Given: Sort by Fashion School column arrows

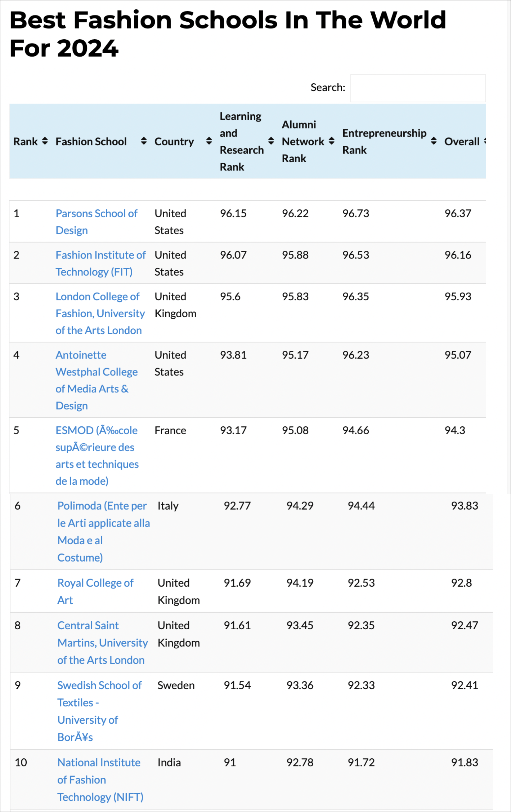Looking at the screenshot, I should (x=144, y=141).
